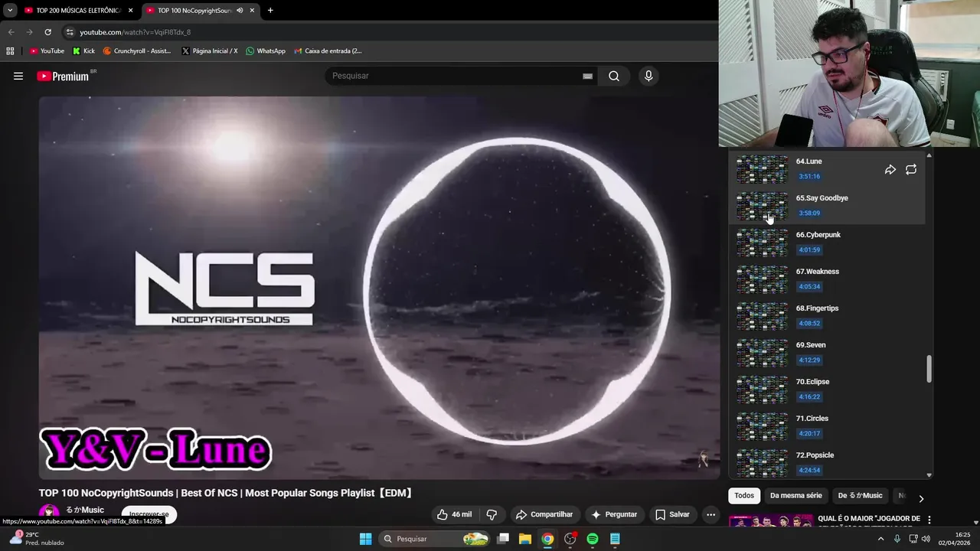Screen dimensions: 980x551
Task: Focus the Pesquisar search field
Action: click(x=456, y=76)
